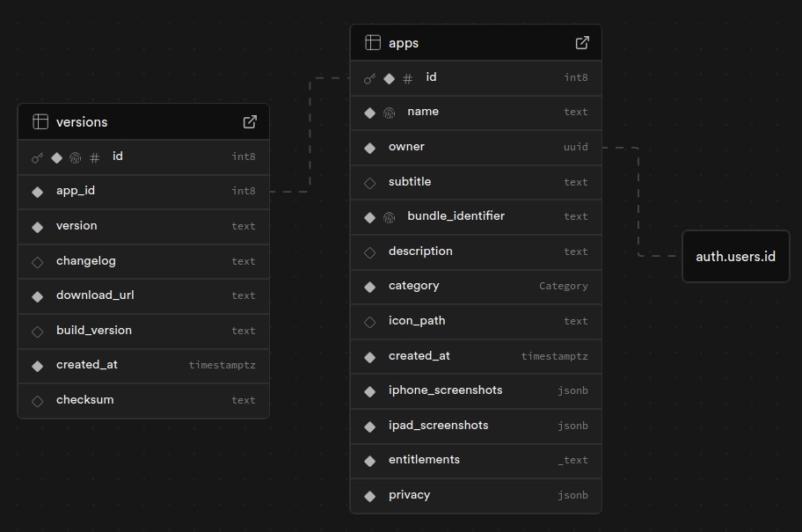Click filled diamond next to iphone_screenshots
The height and width of the screenshot is (532, 802).
tap(370, 392)
